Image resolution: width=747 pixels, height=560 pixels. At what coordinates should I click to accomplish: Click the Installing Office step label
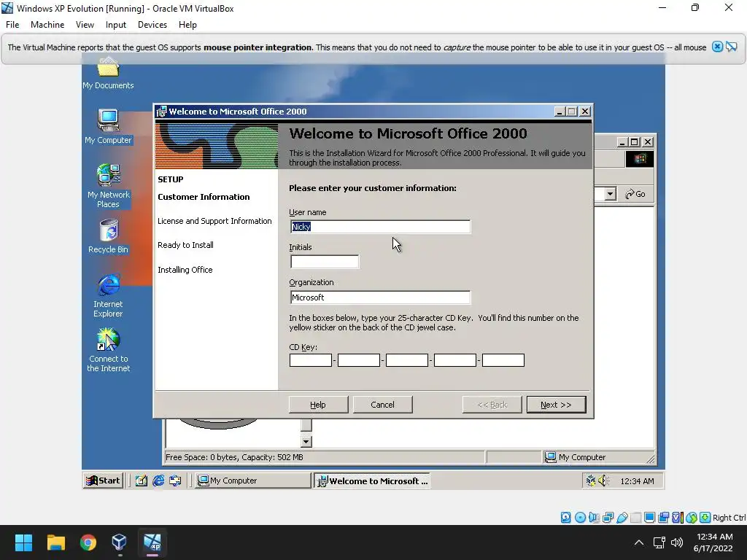point(185,270)
